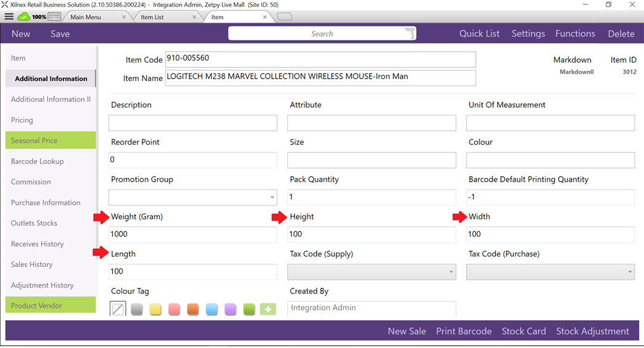Select the purple colour tag
The width and height of the screenshot is (644, 348).
pos(230,309)
